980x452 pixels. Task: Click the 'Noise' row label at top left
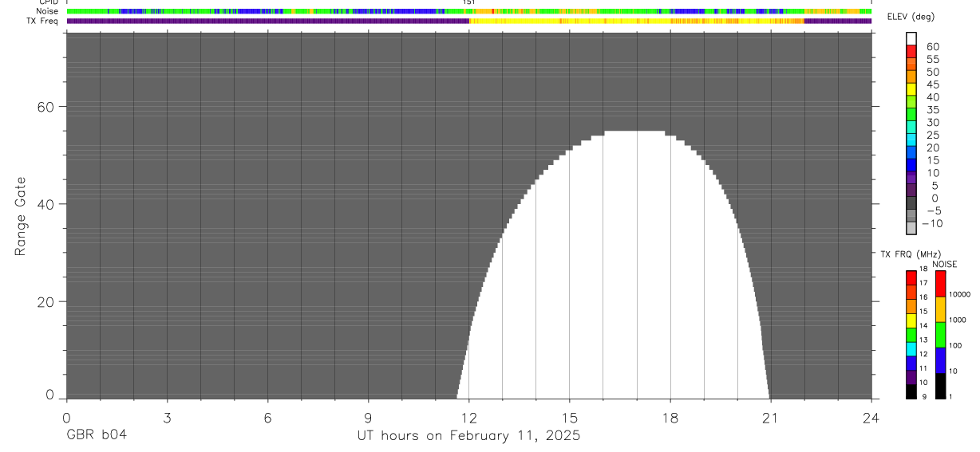47,11
